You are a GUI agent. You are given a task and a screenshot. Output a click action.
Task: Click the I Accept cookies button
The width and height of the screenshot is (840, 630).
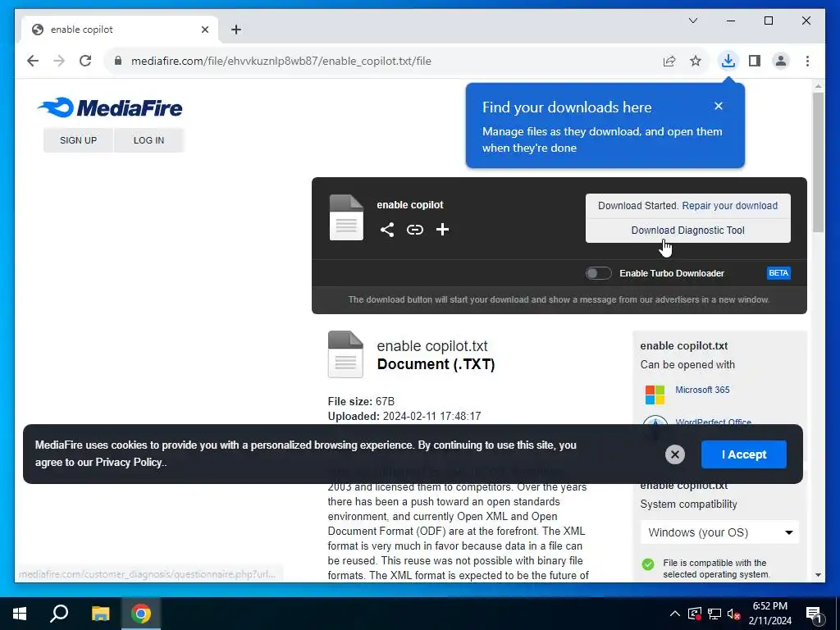[743, 454]
